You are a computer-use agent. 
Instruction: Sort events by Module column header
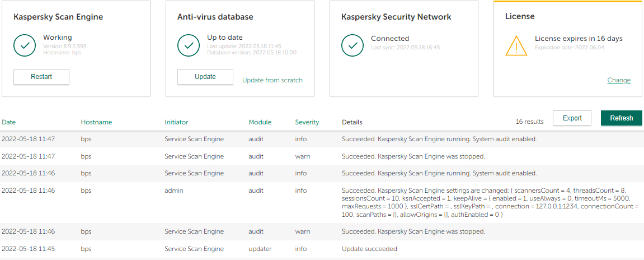coord(260,122)
